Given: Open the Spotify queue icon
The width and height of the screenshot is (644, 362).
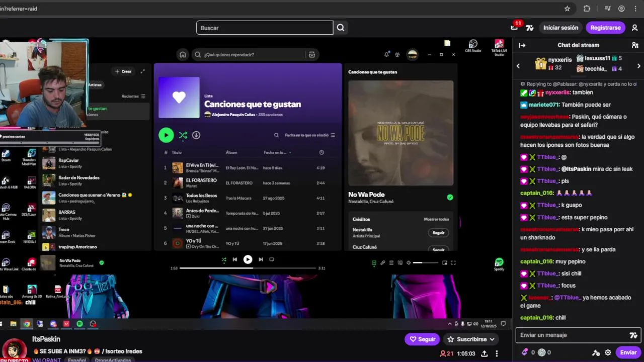Looking at the screenshot, I should point(391,262).
